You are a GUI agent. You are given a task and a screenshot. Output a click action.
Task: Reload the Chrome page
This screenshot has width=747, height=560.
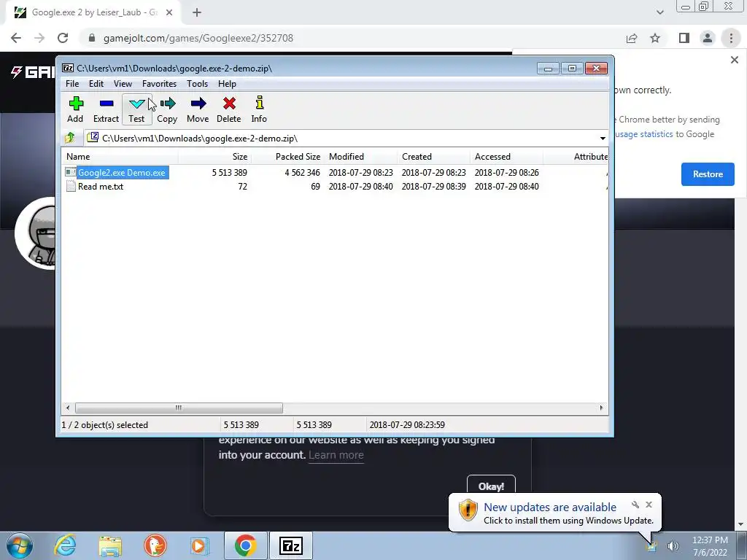coord(63,38)
